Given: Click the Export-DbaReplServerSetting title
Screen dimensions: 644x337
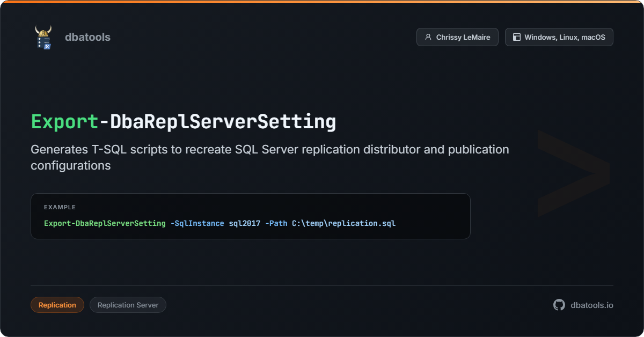Looking at the screenshot, I should coord(184,122).
